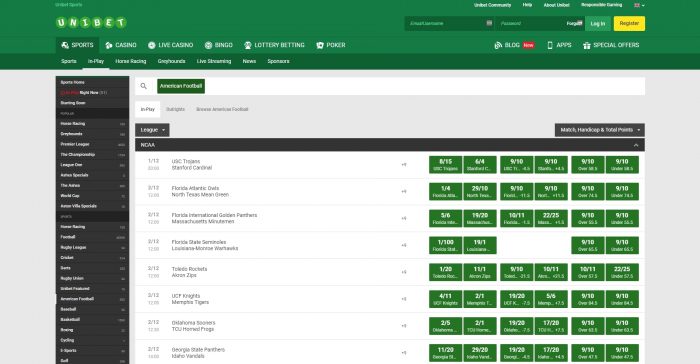
Task: Show more markets for Oklahoma Sooners match
Action: click(x=404, y=326)
